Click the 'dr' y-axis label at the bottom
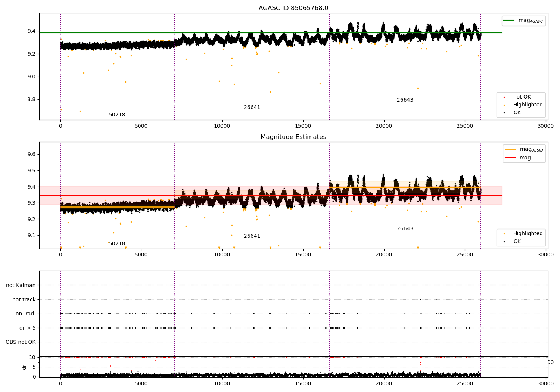 (24, 367)
